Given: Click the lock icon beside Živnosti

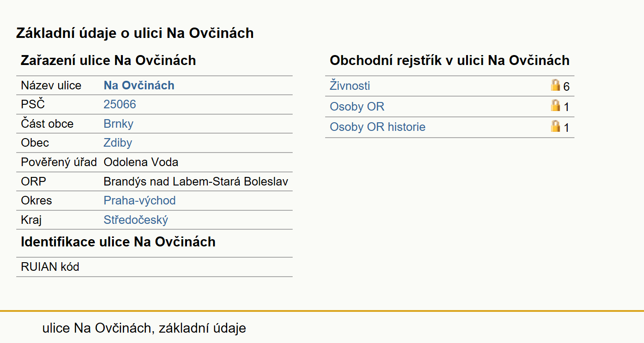Looking at the screenshot, I should pyautogui.click(x=555, y=85).
